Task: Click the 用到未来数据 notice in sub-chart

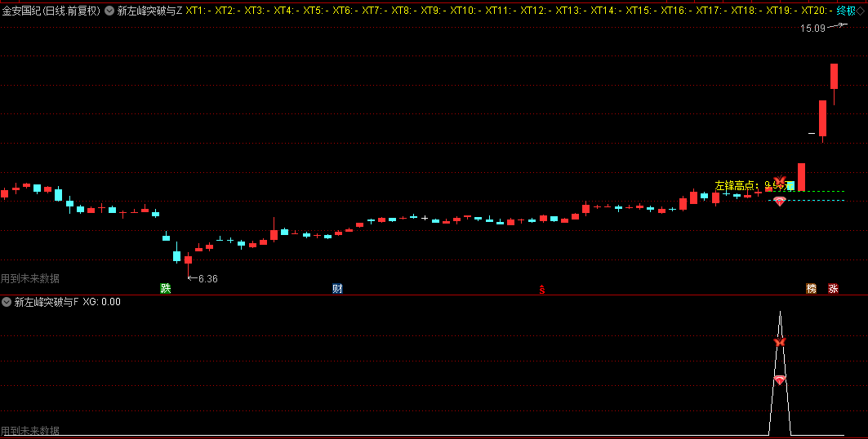Action: pyautogui.click(x=30, y=431)
